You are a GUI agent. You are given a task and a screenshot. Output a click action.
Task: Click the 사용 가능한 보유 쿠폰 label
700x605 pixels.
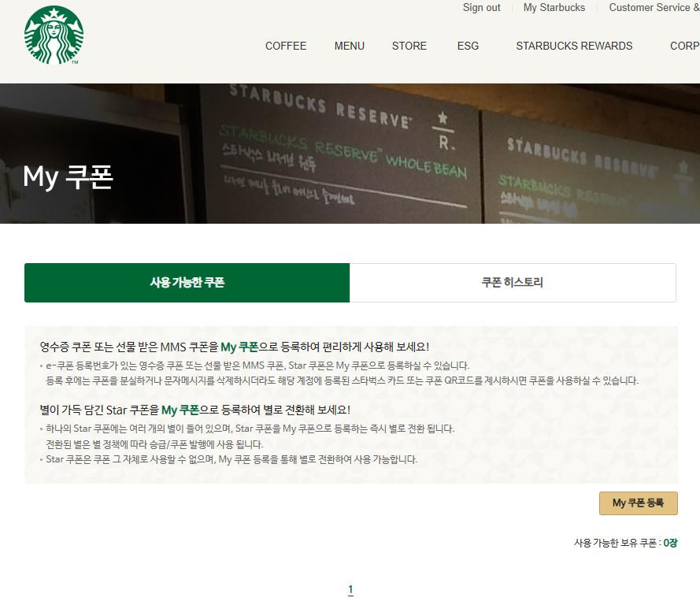click(617, 543)
